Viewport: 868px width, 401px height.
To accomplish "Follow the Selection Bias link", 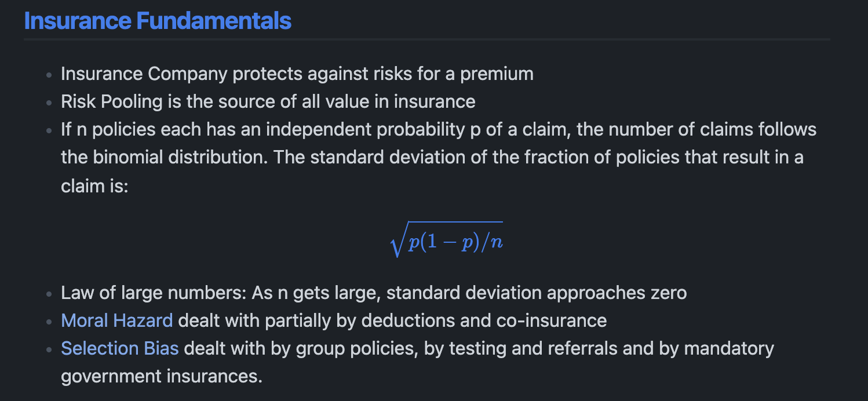I will click(119, 348).
